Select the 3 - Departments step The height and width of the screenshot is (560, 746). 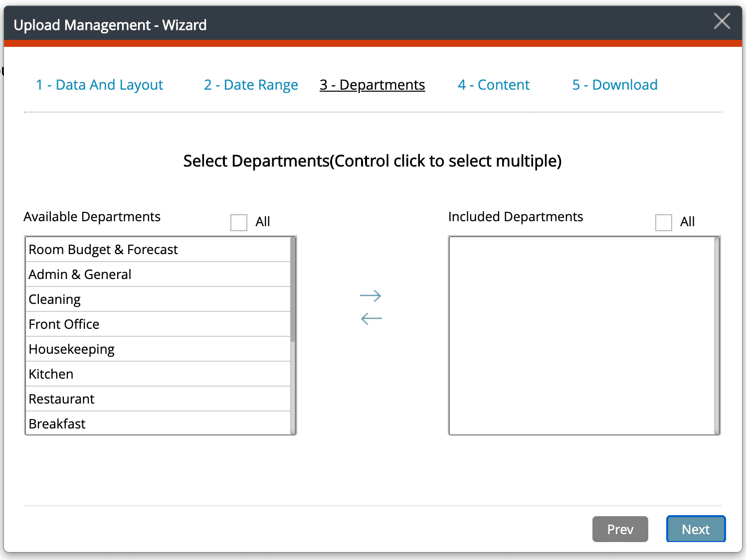click(372, 85)
